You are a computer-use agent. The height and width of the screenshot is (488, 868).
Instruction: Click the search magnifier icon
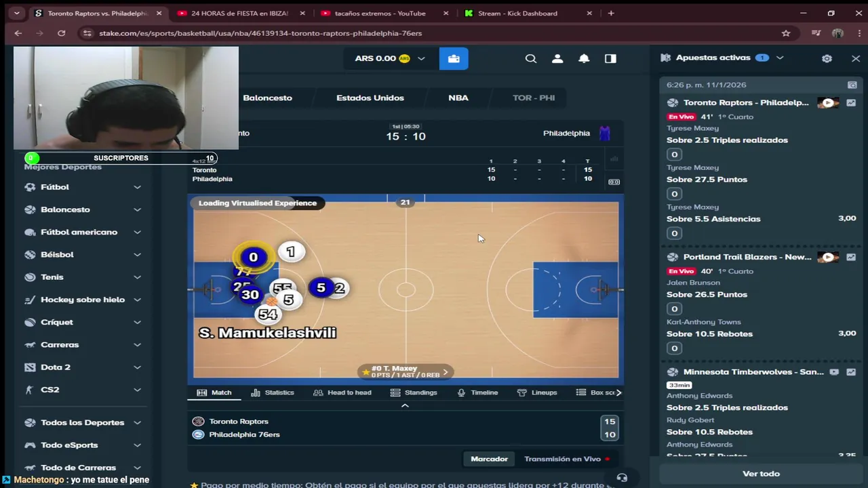[x=531, y=59]
